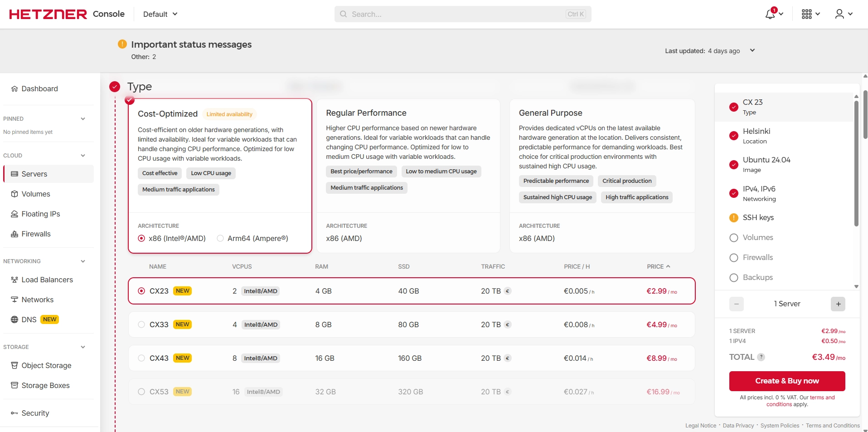Screen dimensions: 868x432
Task: Open the apps grid menu icon
Action: click(807, 14)
